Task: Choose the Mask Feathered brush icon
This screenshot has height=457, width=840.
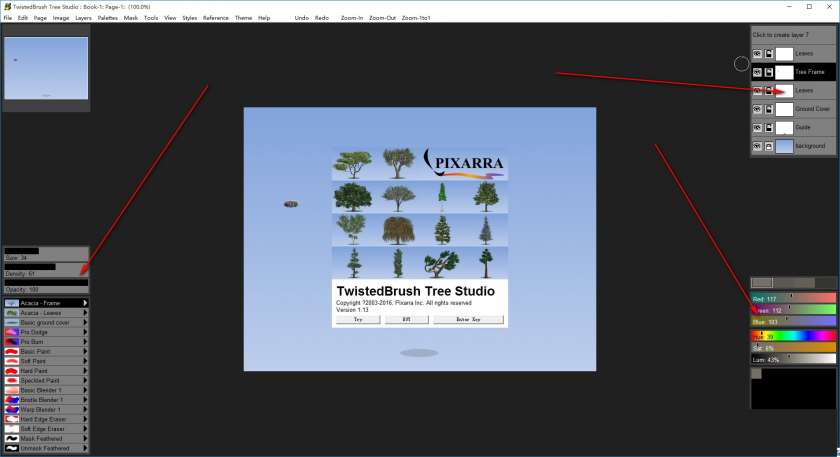Action: click(x=11, y=438)
